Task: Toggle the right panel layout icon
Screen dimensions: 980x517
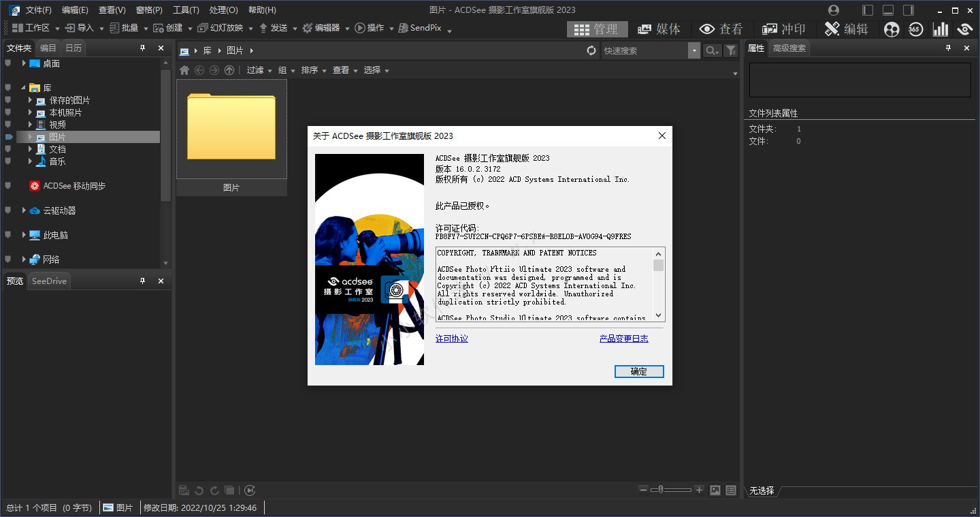Action: tap(908, 10)
